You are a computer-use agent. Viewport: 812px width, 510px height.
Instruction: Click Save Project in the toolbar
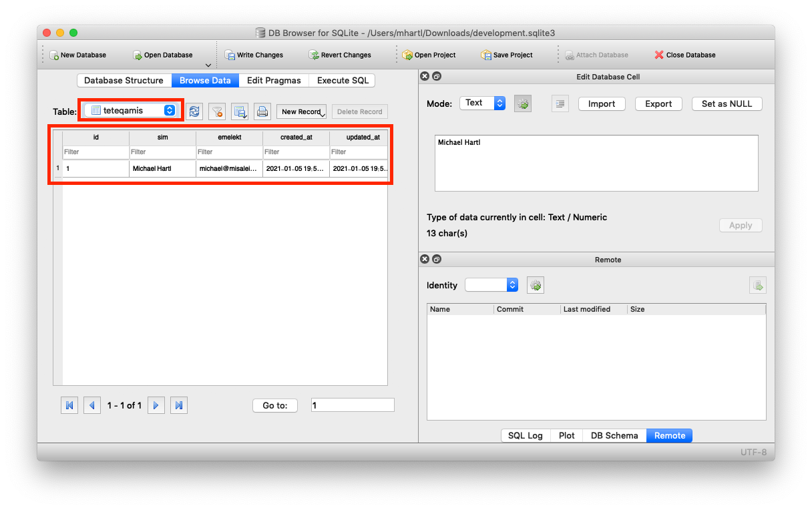507,55
